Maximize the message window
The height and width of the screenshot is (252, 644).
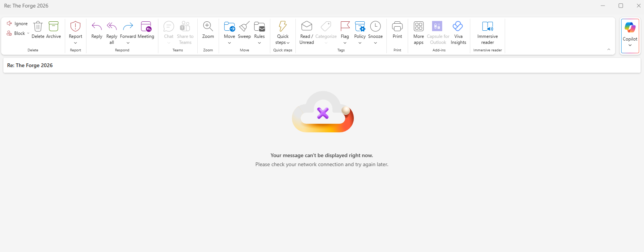coord(621,6)
